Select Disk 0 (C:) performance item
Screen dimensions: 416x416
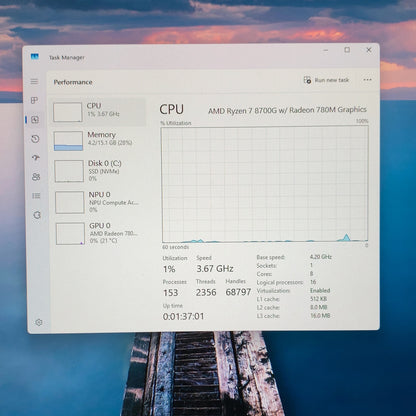(x=100, y=171)
